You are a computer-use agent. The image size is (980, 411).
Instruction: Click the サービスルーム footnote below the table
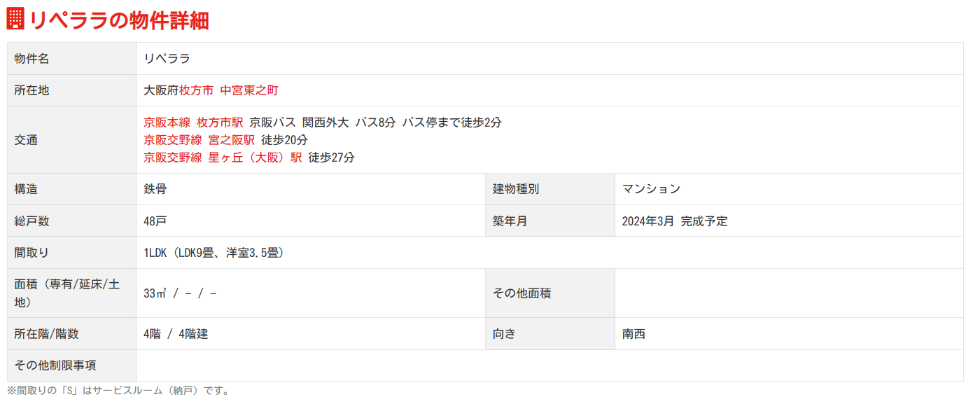[119, 391]
